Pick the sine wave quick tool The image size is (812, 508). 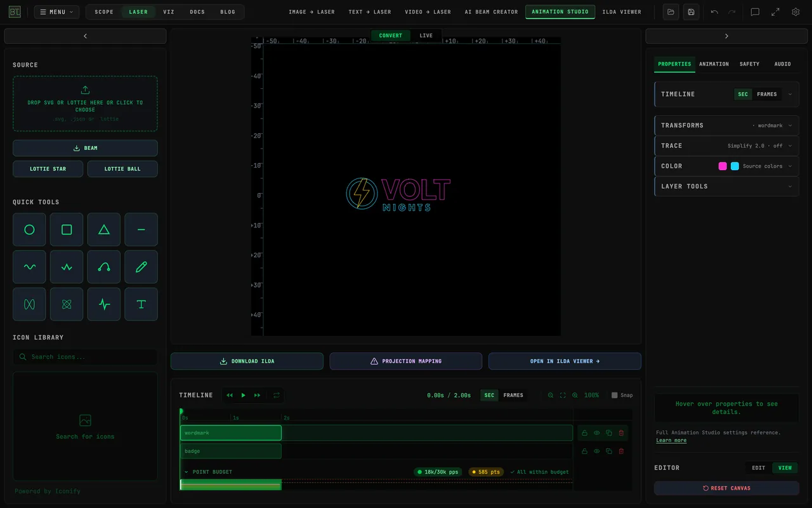pos(29,267)
